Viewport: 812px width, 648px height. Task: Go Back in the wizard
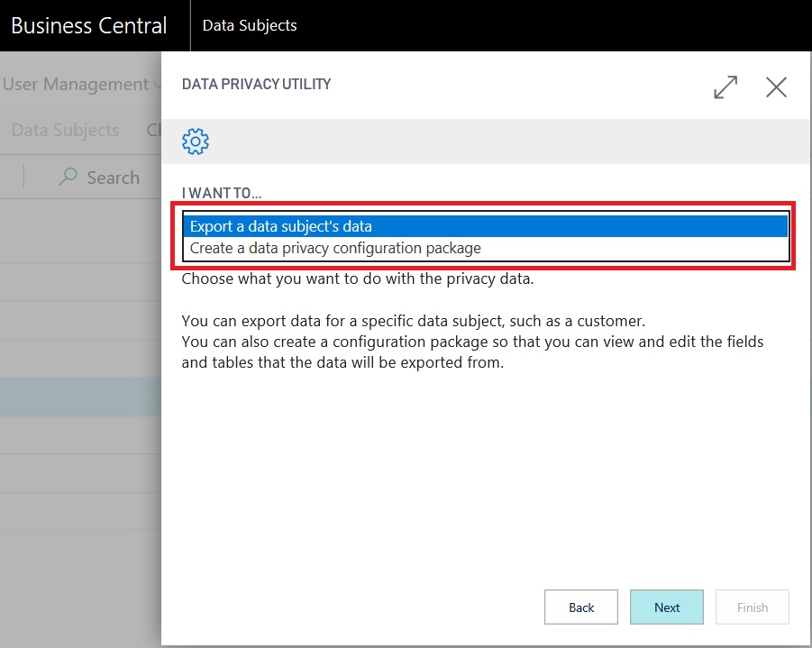point(581,607)
